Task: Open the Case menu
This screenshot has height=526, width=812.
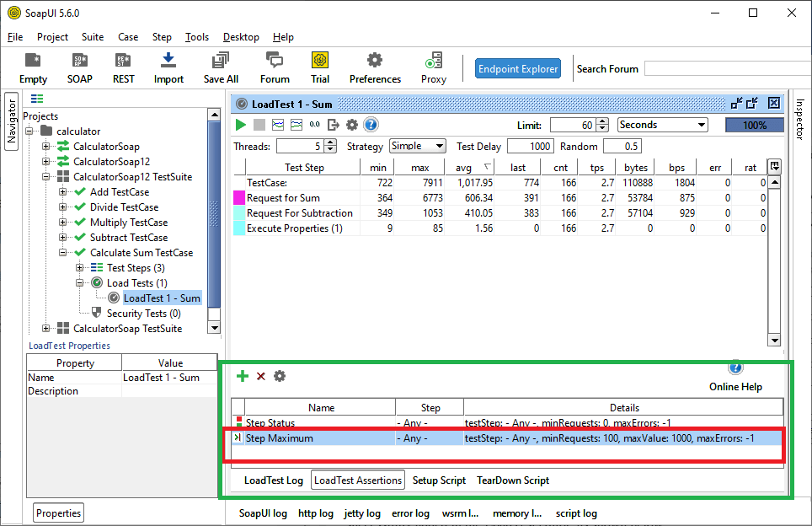Action: click(128, 37)
